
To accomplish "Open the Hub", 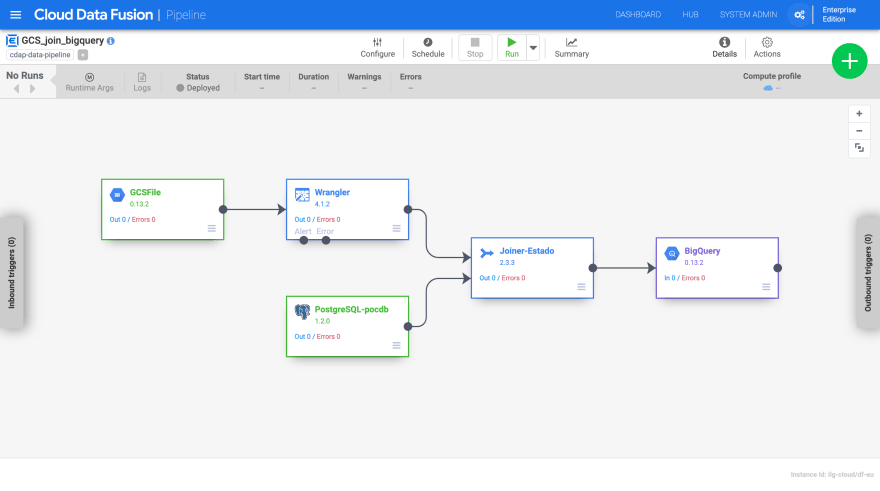I will (690, 15).
